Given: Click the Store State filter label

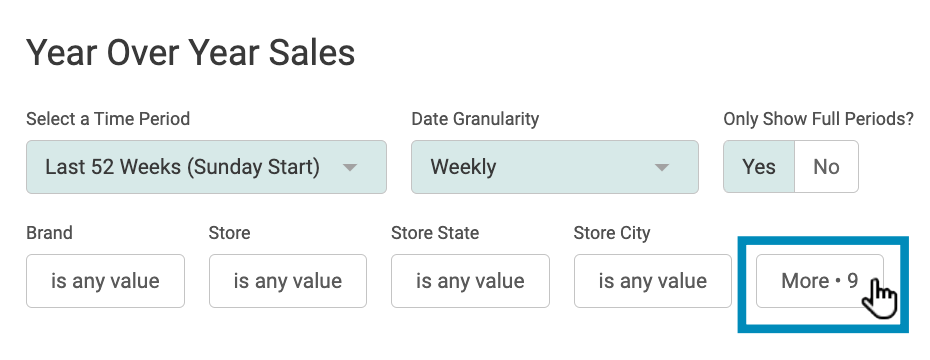Looking at the screenshot, I should pyautogui.click(x=435, y=232).
